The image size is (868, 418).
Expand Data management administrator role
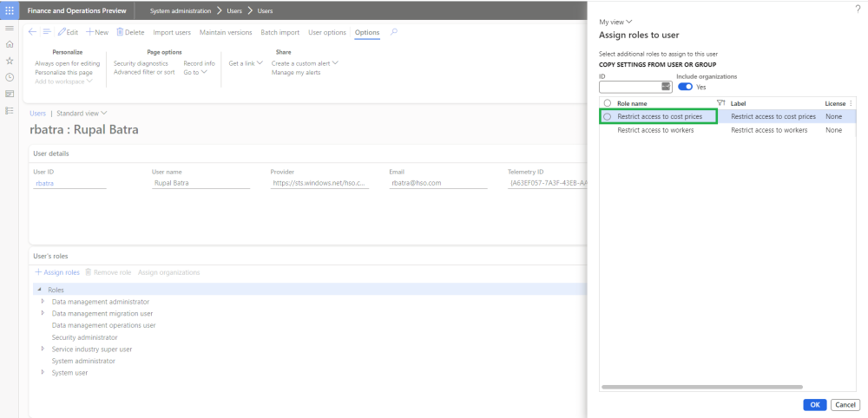coord(43,302)
